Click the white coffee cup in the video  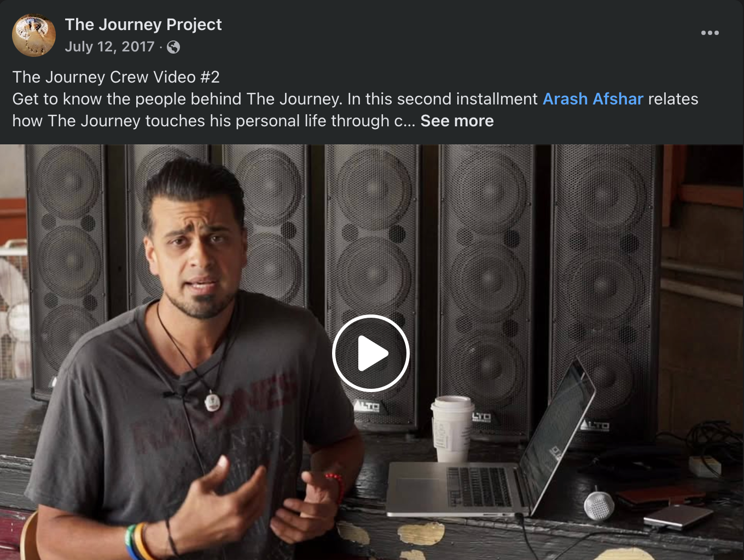452,429
